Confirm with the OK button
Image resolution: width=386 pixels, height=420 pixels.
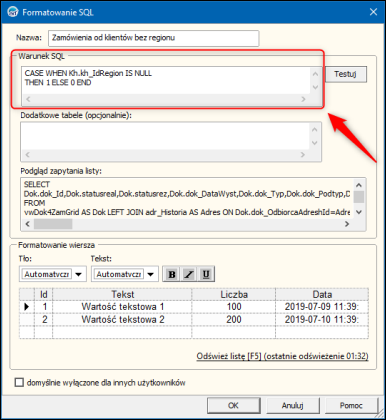pos(233,405)
